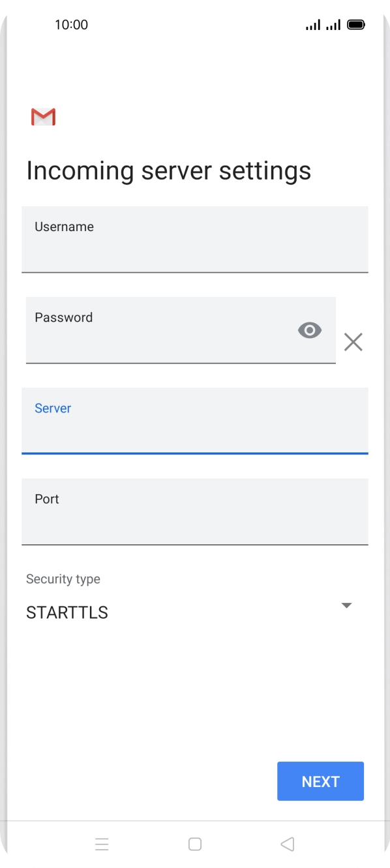390x868 pixels.
Task: Click the Gmail envelope icon
Action: click(42, 116)
